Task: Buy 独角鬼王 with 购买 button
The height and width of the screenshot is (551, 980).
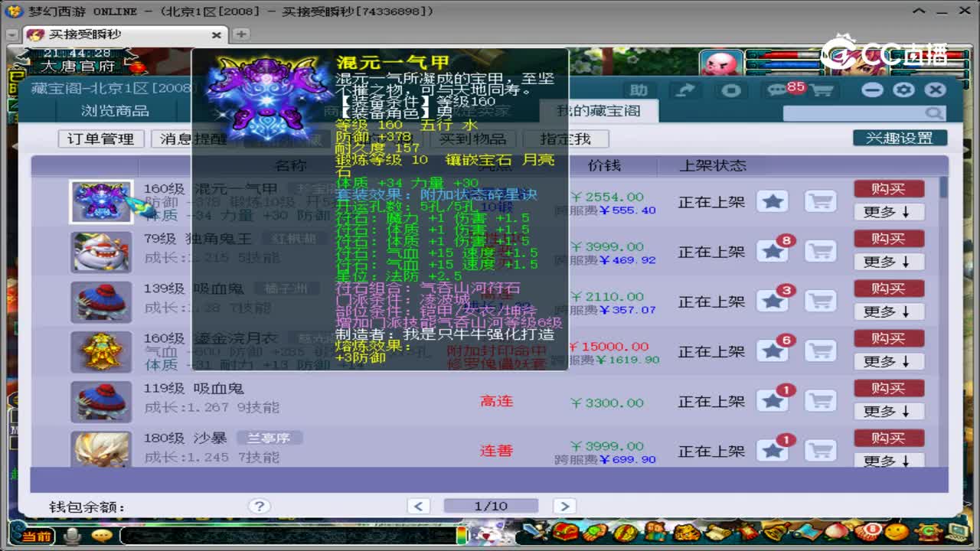Action: [889, 239]
